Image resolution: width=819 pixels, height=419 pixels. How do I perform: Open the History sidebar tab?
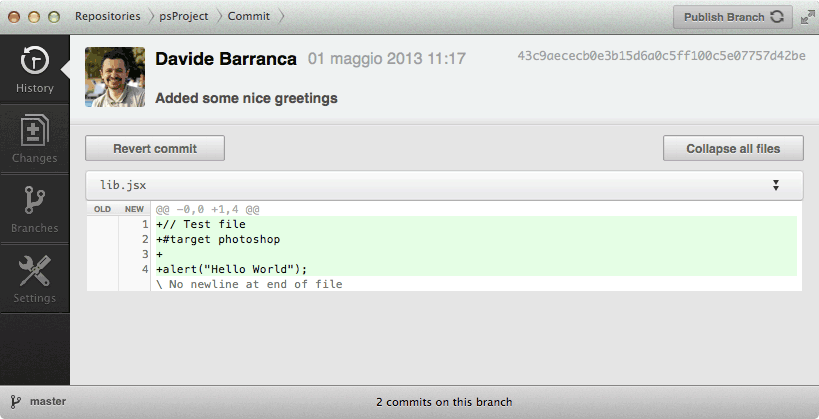[x=34, y=69]
